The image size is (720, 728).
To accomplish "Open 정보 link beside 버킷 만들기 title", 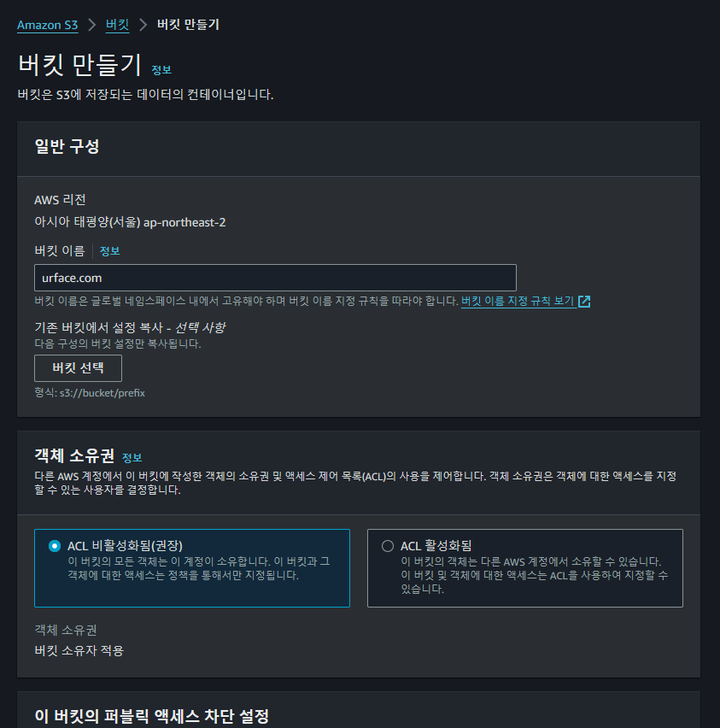I will (161, 70).
